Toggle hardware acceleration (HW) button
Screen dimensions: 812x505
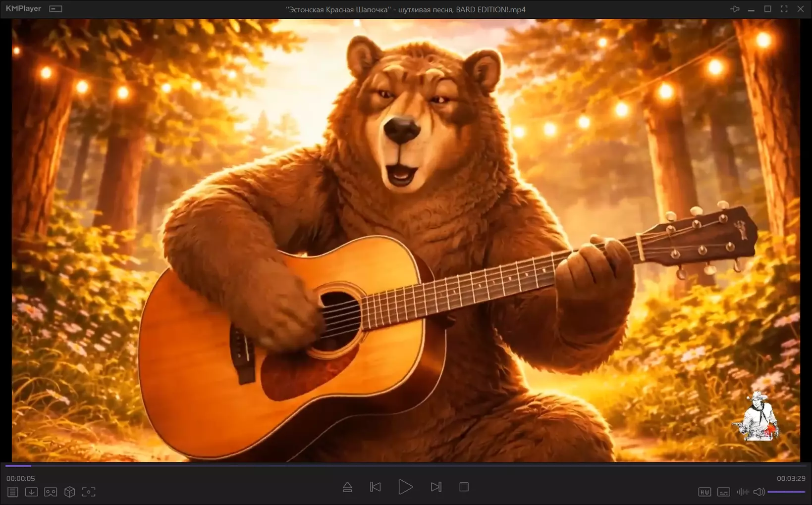click(704, 492)
